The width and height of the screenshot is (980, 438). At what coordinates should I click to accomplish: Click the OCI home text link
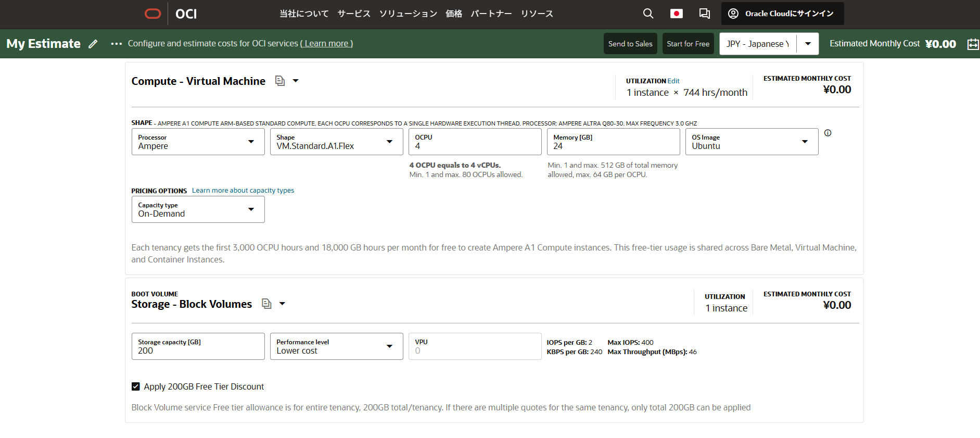pos(186,14)
